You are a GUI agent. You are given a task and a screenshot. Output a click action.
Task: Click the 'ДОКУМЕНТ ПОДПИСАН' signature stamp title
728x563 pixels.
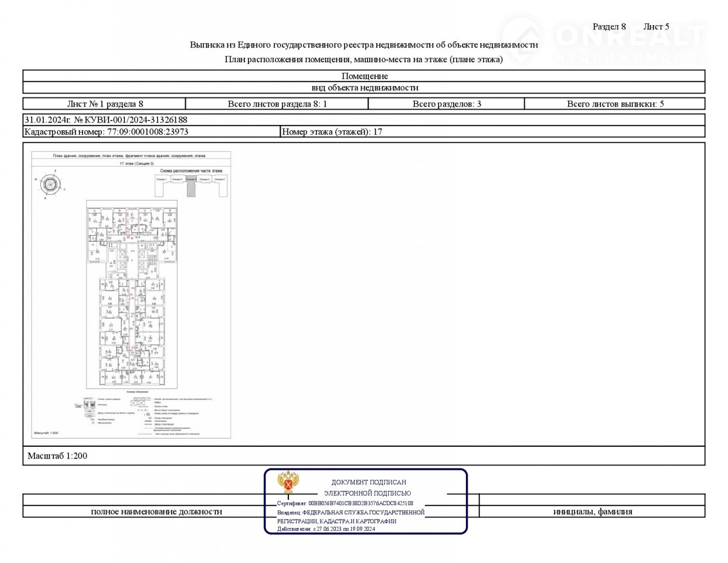point(368,482)
